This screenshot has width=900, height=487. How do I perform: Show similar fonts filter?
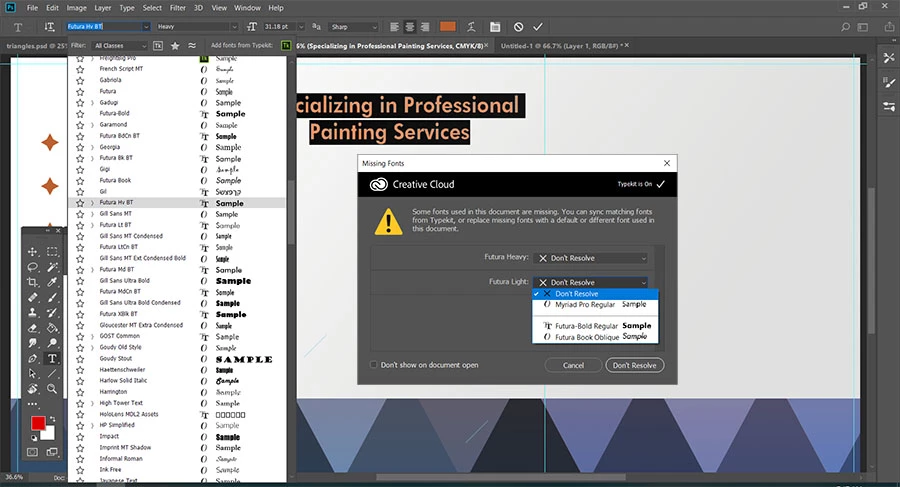pyautogui.click(x=192, y=45)
